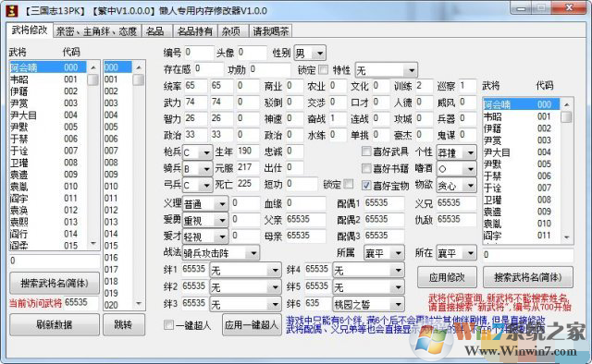The image size is (592, 364).
Task: Expand the 绊6 dropdown showing 桃园之誓
Action: [x=368, y=304]
